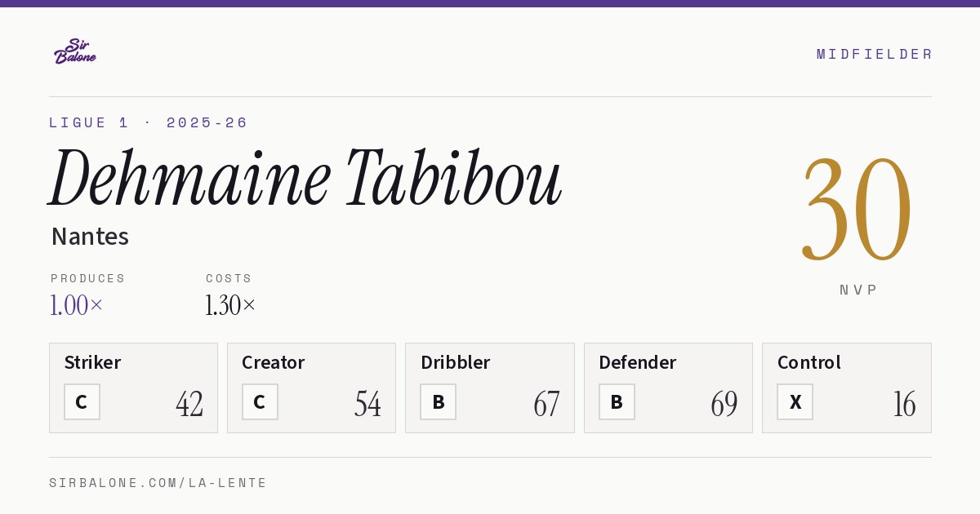The height and width of the screenshot is (514, 980).
Task: Click the Sir Balone logo
Action: click(x=75, y=51)
